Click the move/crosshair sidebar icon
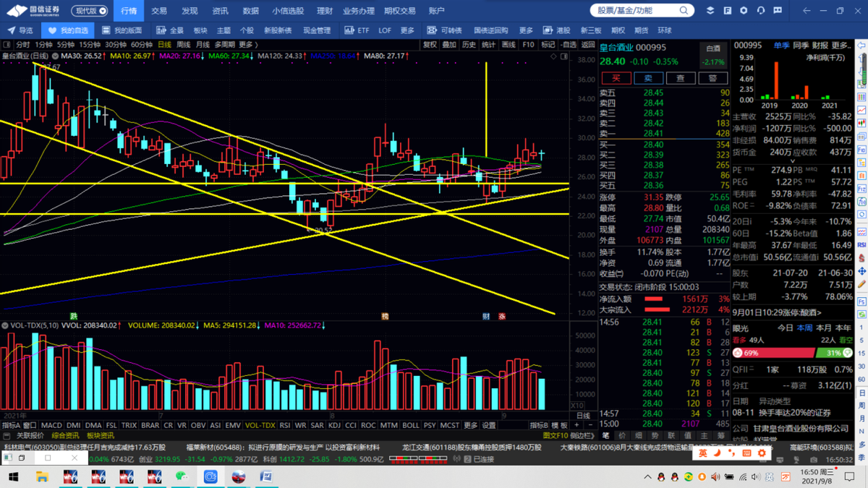 pos(862,271)
